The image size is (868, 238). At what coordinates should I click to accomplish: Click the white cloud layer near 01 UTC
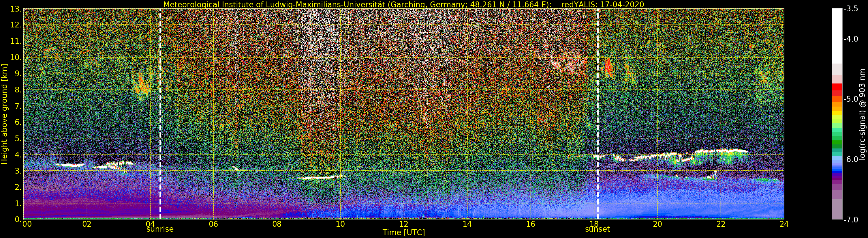70,165
